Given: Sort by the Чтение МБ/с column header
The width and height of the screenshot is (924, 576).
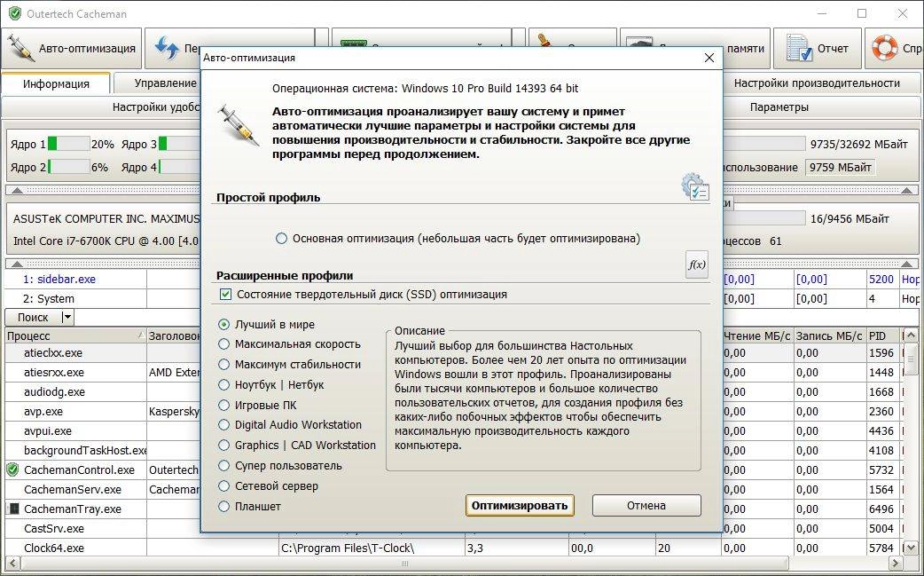Looking at the screenshot, I should tap(757, 336).
